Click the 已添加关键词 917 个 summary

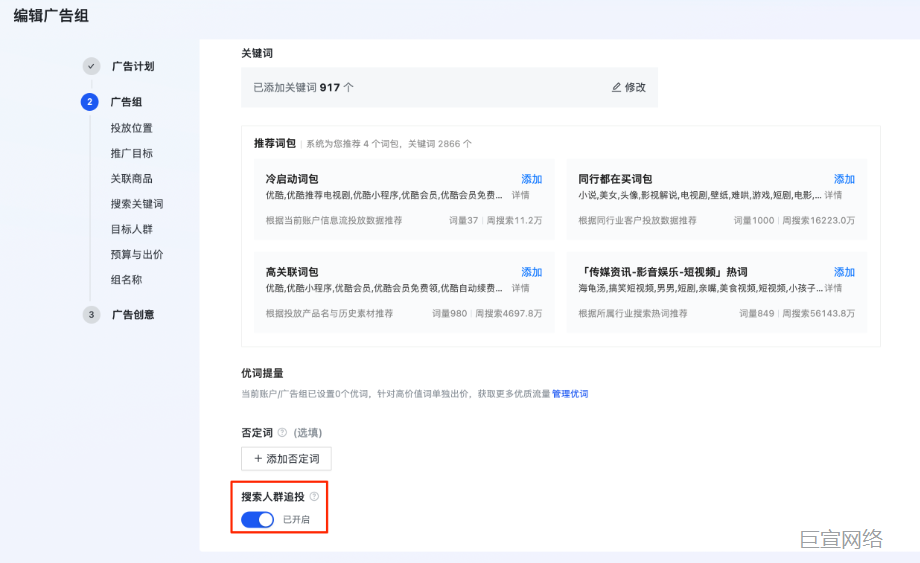[x=303, y=87]
